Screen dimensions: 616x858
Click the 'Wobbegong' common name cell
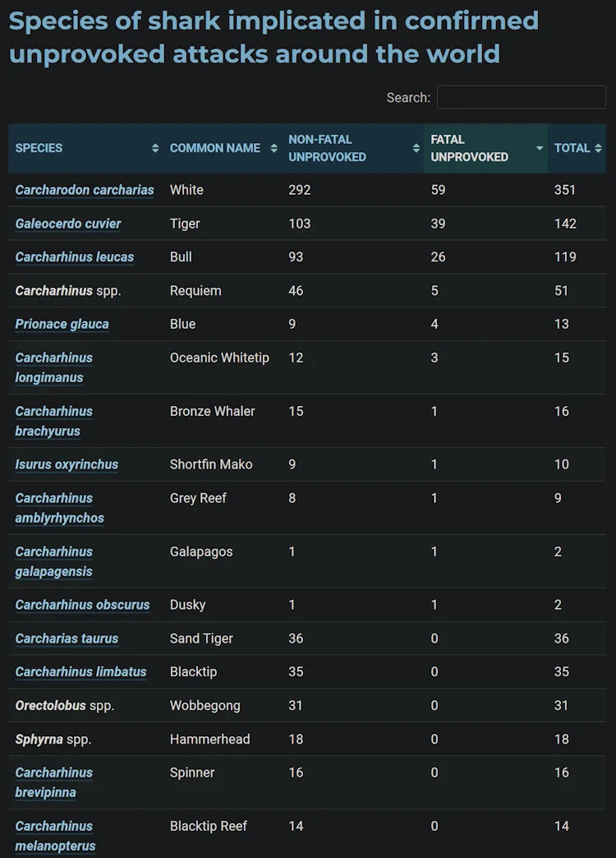coord(205,706)
